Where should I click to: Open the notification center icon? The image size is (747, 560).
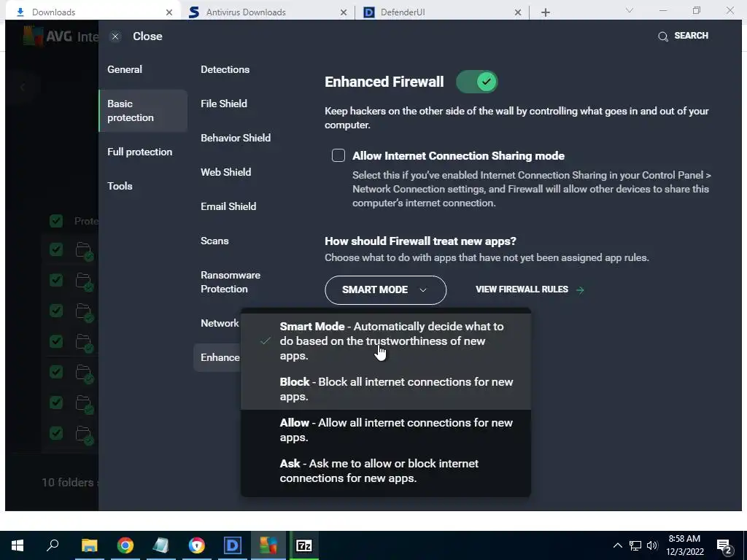[724, 546]
